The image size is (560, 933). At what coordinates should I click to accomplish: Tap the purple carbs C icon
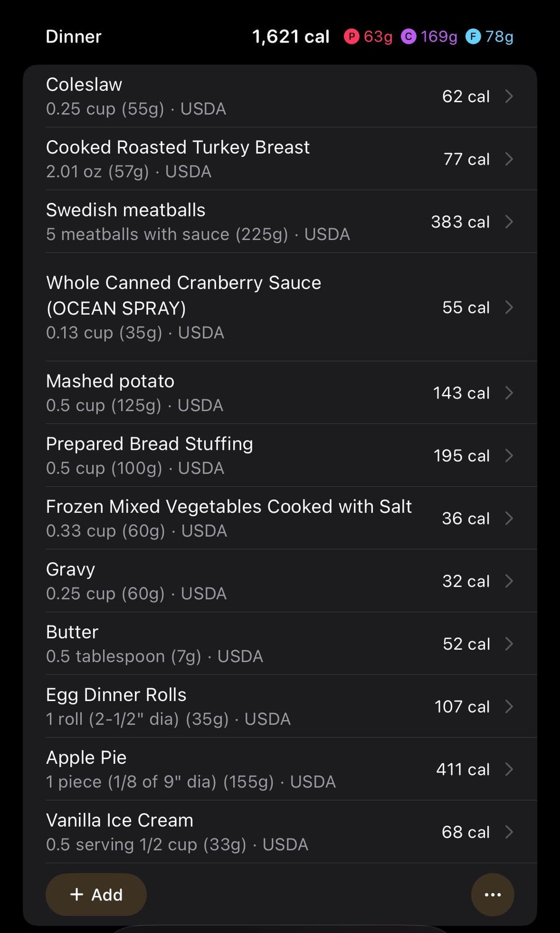click(x=409, y=36)
